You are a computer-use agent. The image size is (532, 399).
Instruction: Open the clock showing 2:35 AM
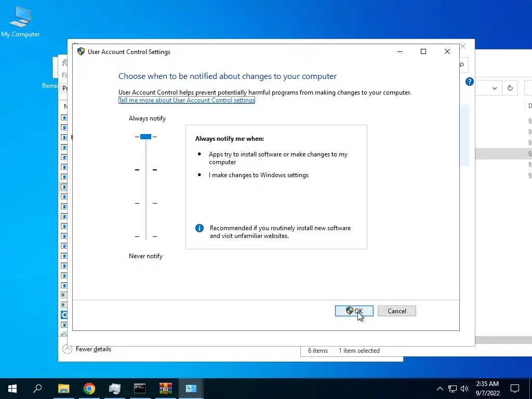[x=487, y=389]
